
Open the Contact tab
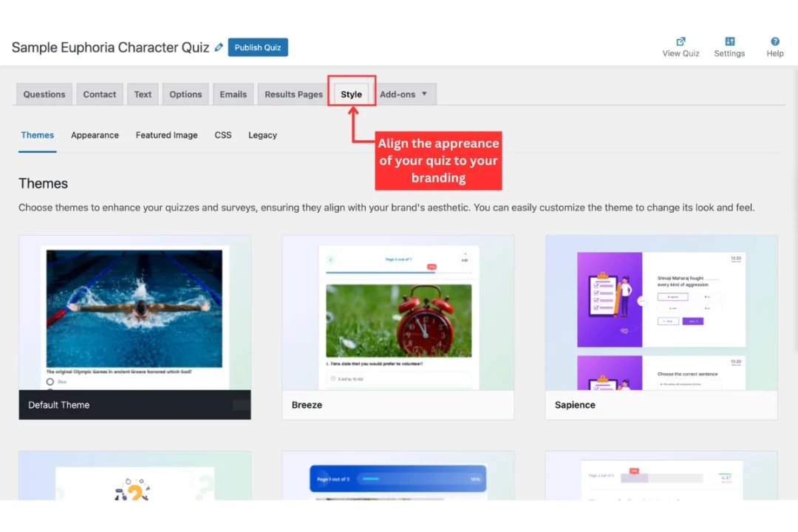pos(100,95)
